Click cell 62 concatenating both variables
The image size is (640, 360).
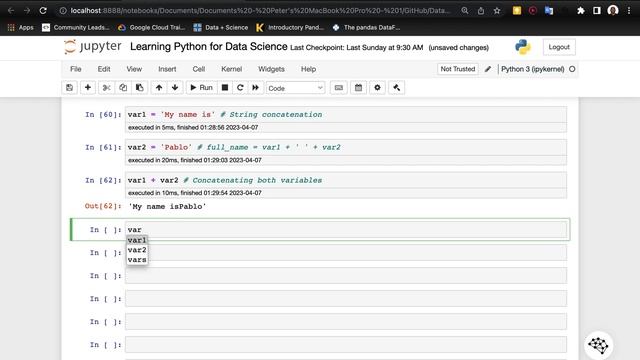point(346,180)
